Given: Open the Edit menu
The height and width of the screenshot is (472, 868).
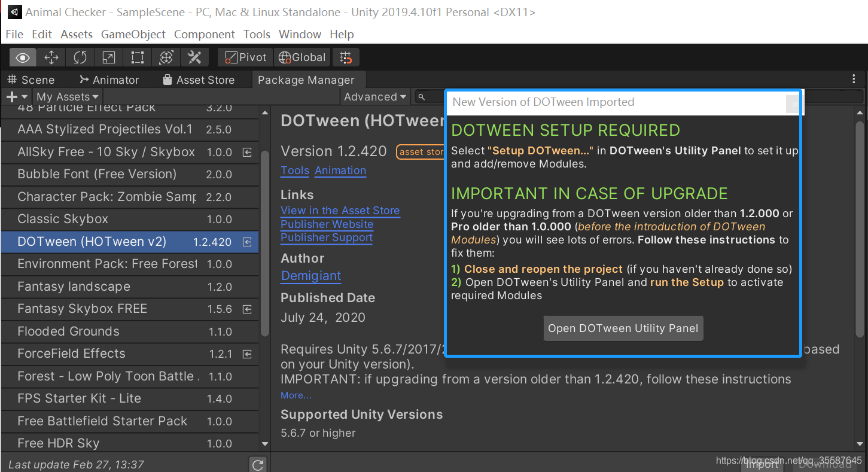Looking at the screenshot, I should coord(42,34).
